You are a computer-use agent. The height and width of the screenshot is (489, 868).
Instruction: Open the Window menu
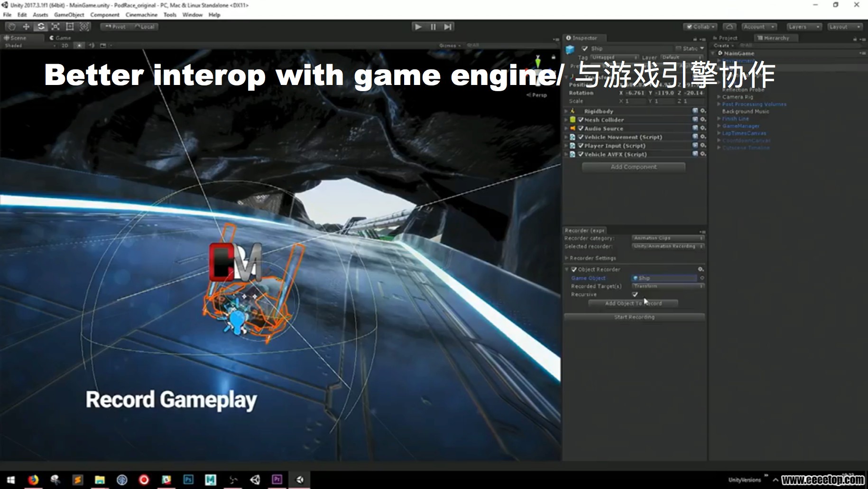point(193,15)
